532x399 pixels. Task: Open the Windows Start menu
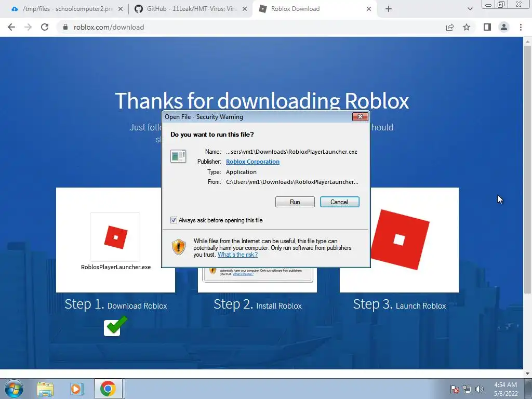point(14,389)
